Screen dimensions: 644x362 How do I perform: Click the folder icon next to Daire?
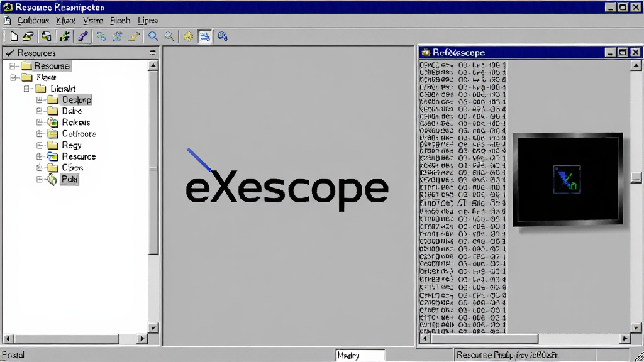[x=53, y=111]
